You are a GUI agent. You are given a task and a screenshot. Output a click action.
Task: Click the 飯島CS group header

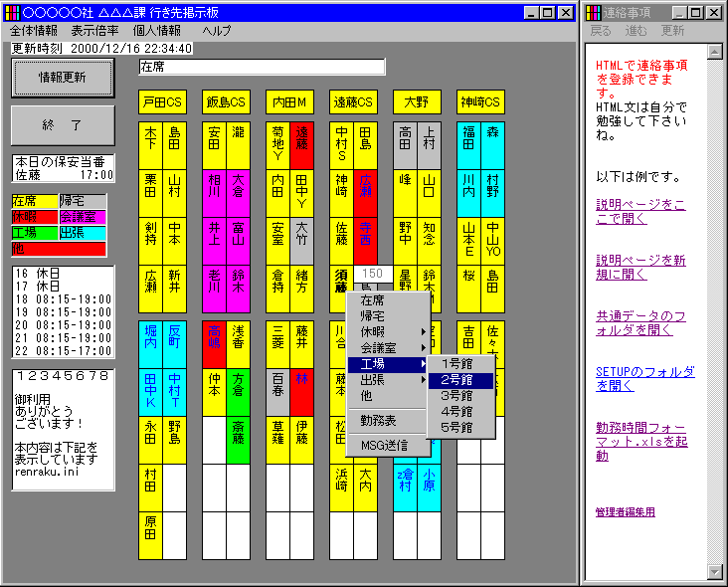(226, 102)
